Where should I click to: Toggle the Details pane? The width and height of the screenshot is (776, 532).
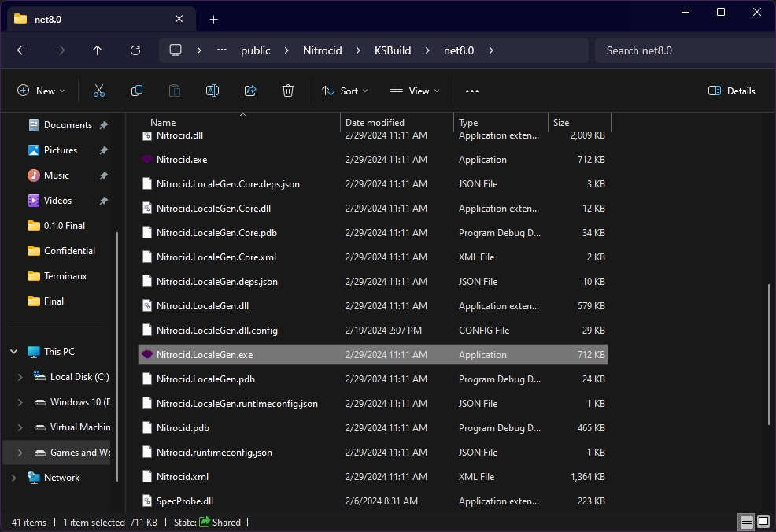click(731, 91)
